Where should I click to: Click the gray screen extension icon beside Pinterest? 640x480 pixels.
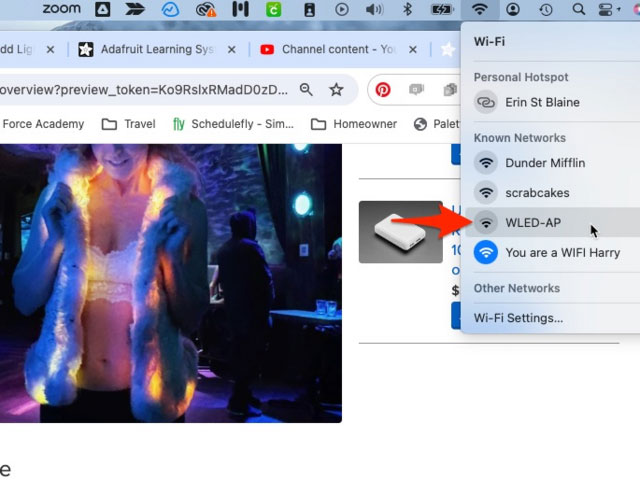pos(416,89)
